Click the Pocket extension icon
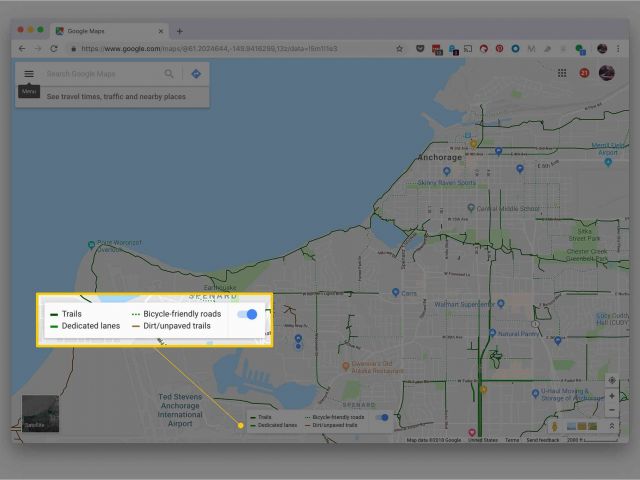The height and width of the screenshot is (480, 640). coord(420,49)
